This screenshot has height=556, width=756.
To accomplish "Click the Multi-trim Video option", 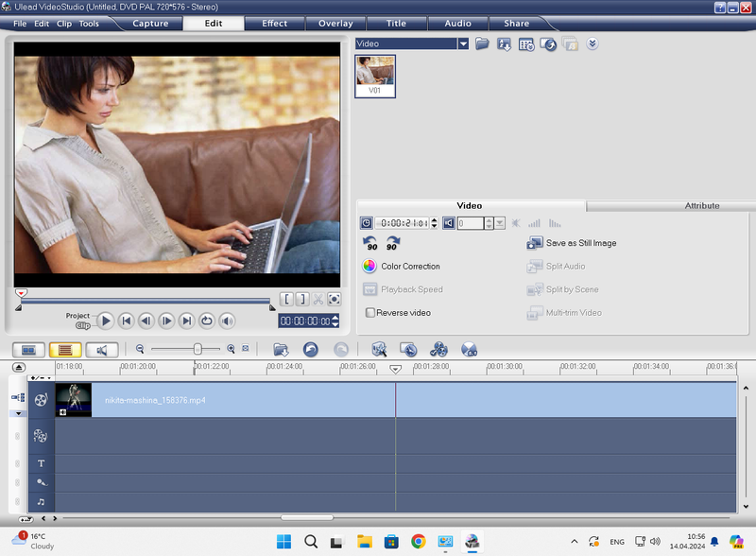I will pyautogui.click(x=564, y=313).
